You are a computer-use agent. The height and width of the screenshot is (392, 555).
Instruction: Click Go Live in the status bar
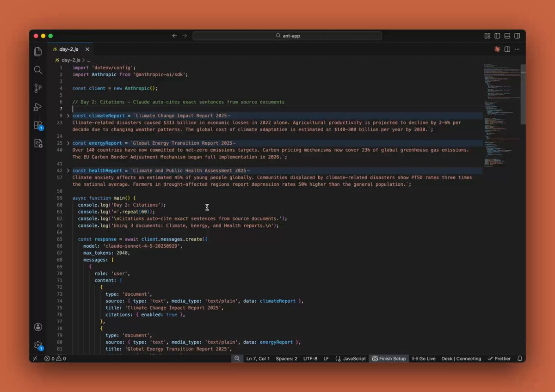pos(424,358)
